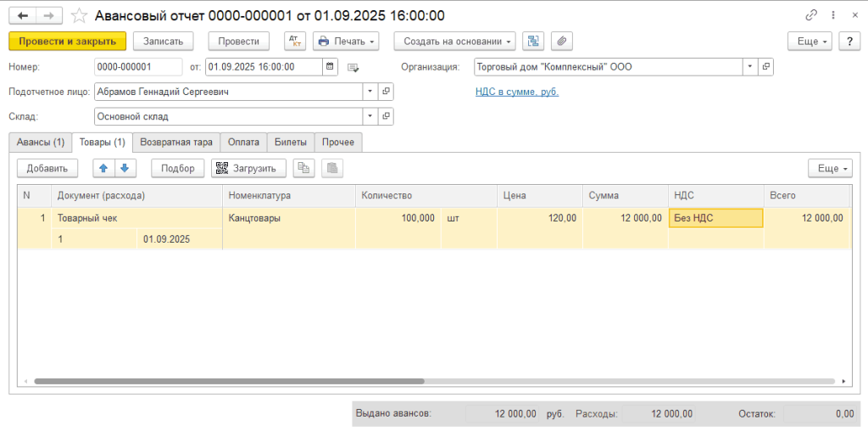The height and width of the screenshot is (431, 868).
Task: Copy document link icon in title bar
Action: click(x=811, y=15)
